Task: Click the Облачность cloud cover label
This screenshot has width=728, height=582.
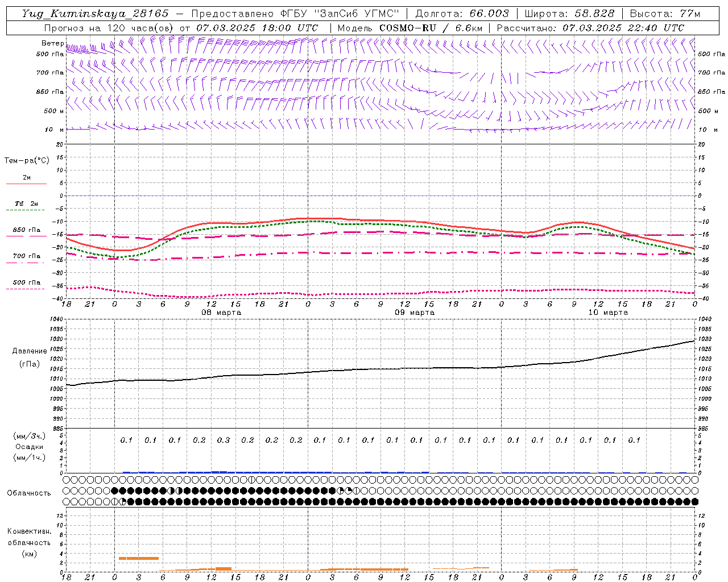Action: [x=28, y=493]
